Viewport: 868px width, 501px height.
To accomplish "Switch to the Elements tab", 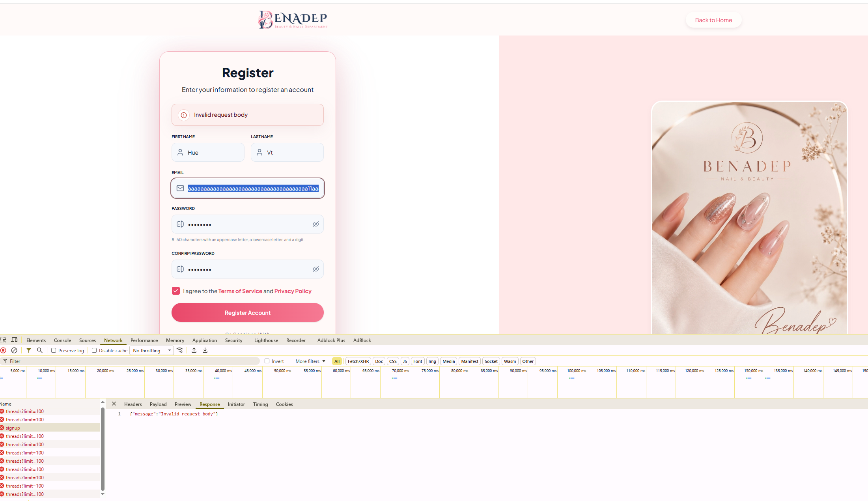I will click(36, 340).
